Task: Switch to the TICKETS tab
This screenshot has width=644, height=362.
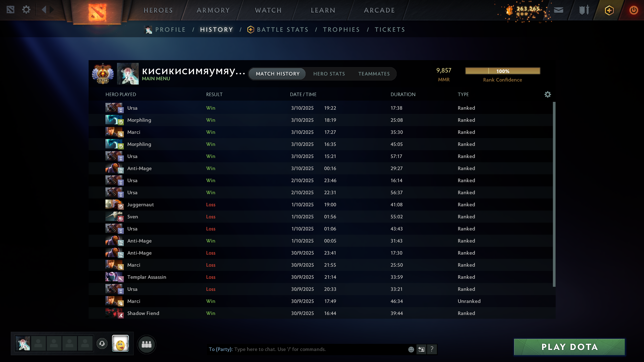Action: coord(390,30)
